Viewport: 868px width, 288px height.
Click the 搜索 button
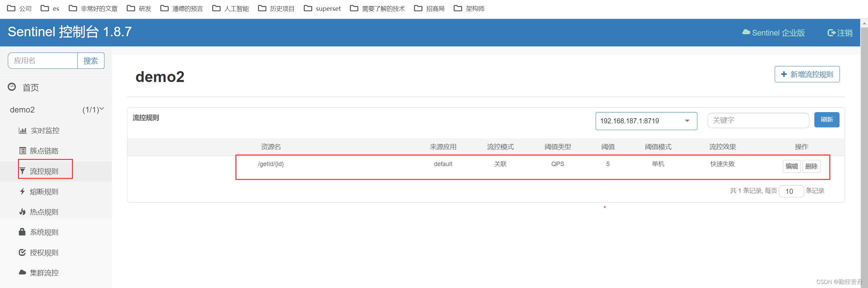(91, 61)
